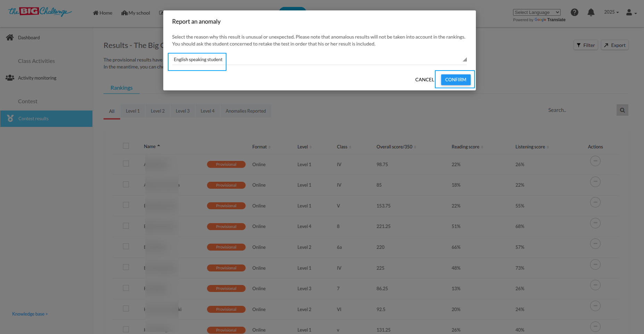The image size is (644, 334).
Task: Open the Knowledge base link
Action: point(30,314)
